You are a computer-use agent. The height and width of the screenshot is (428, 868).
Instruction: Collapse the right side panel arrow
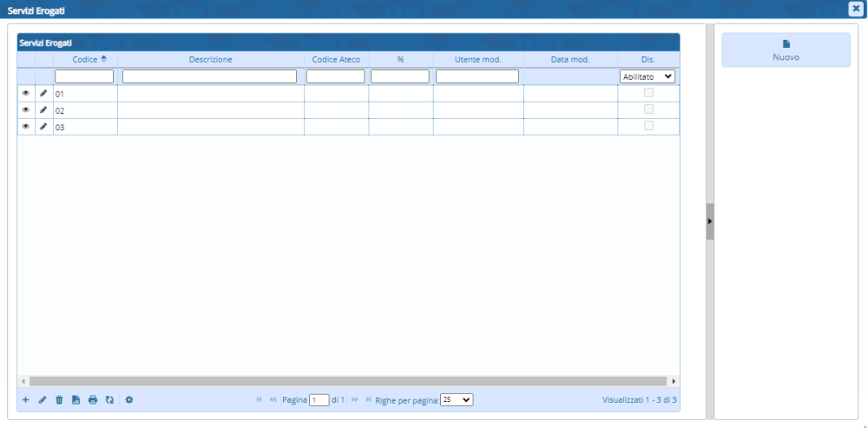pos(710,221)
